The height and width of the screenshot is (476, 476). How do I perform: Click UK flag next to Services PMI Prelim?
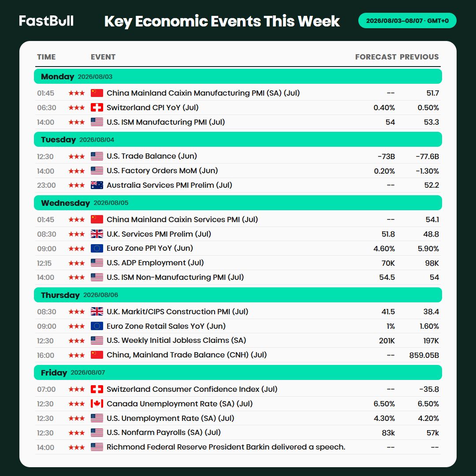point(97,234)
